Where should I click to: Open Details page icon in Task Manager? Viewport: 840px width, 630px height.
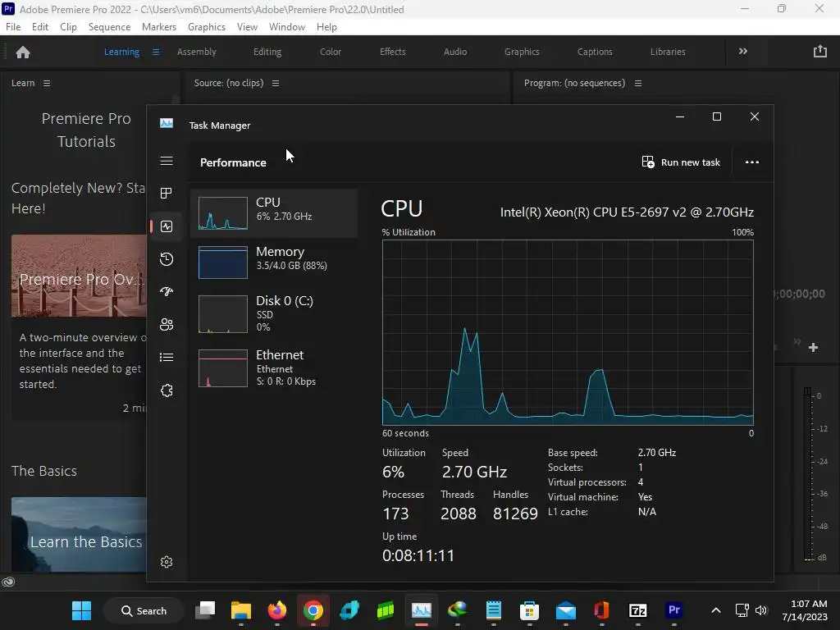click(167, 358)
